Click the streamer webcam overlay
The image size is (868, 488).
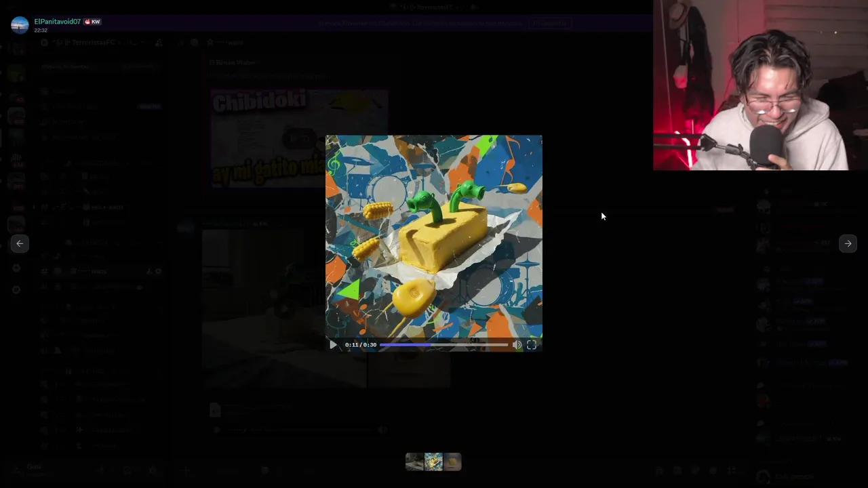(760, 85)
